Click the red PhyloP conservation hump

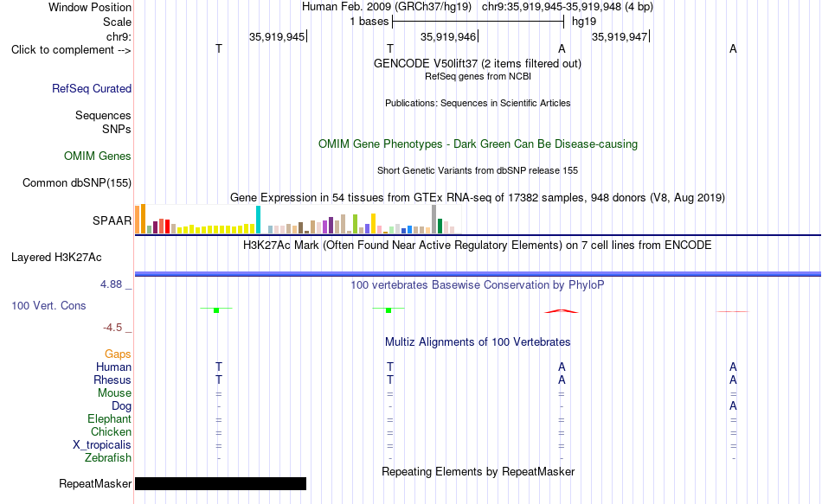click(x=562, y=311)
